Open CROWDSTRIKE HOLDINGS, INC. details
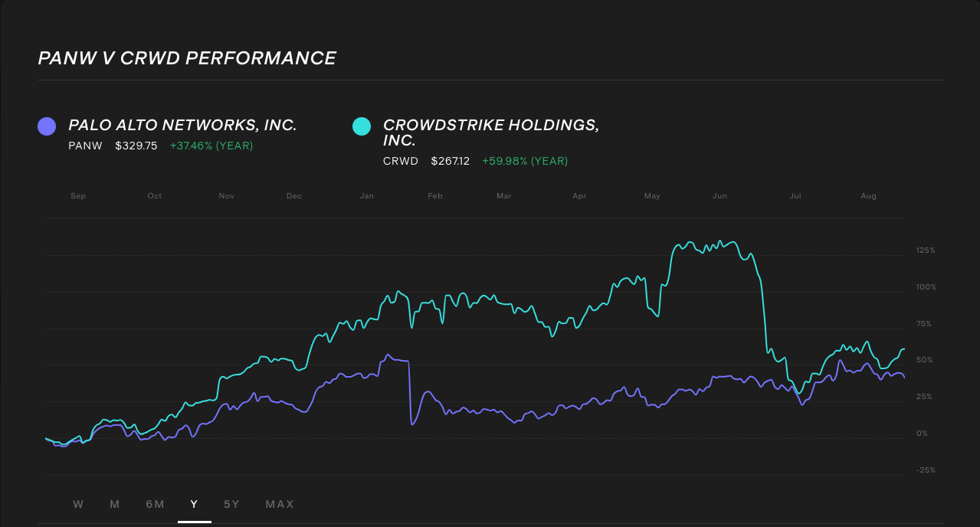 tap(491, 133)
